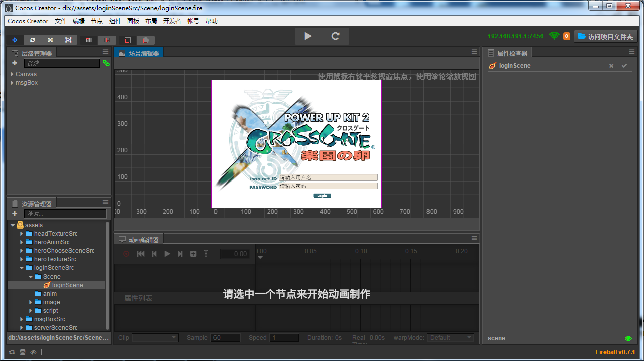Click the inspector revert X icon
This screenshot has height=361, width=644.
pyautogui.click(x=611, y=66)
